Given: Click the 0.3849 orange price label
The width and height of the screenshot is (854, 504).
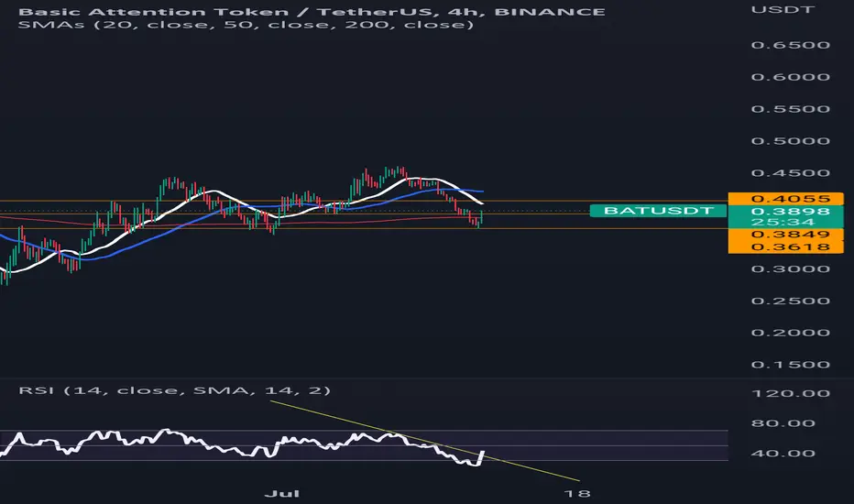Looking at the screenshot, I should [786, 235].
